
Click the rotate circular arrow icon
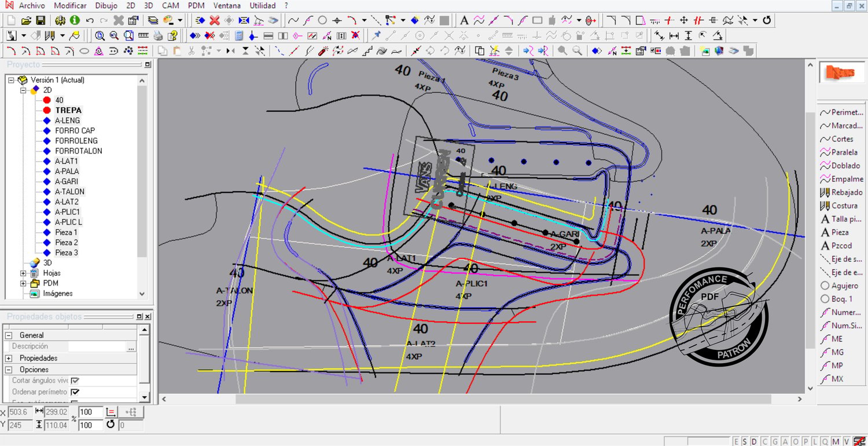[x=767, y=20]
